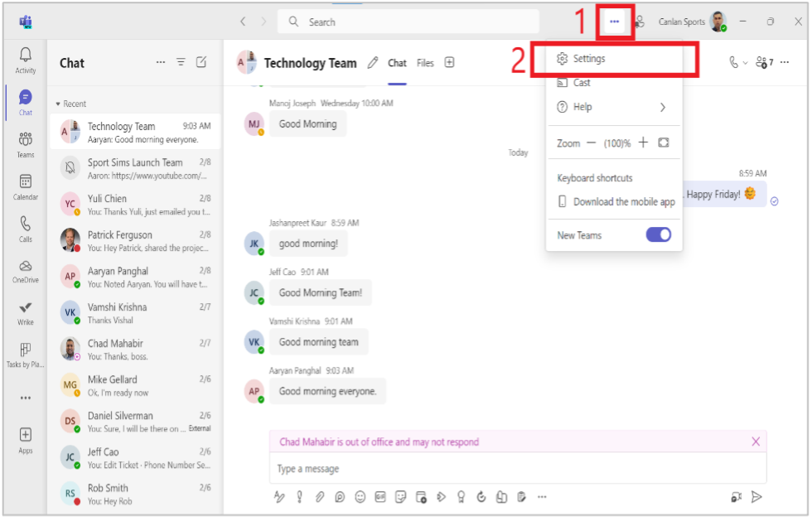Screen dimensions: 812x521
Task: Select Cast from the menu
Action: point(613,83)
